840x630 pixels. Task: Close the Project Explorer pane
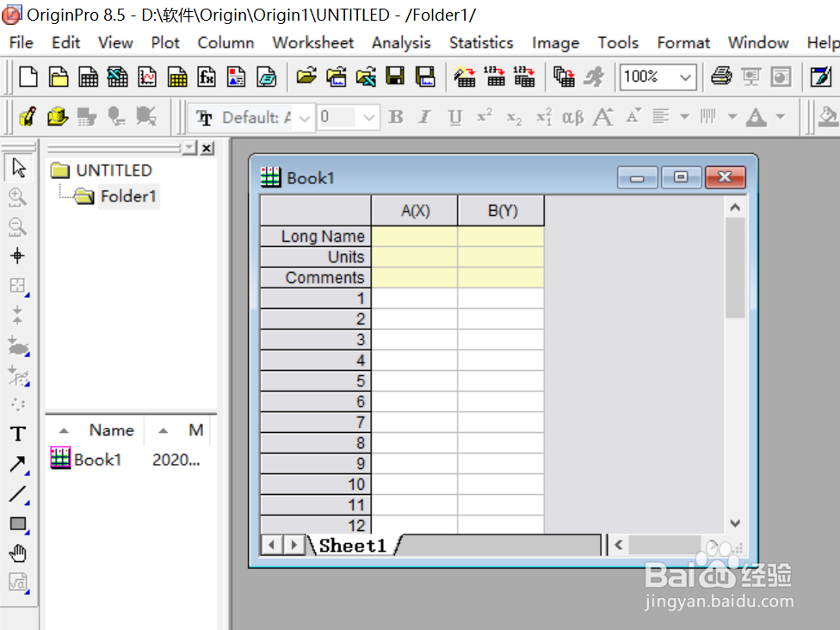[207, 148]
